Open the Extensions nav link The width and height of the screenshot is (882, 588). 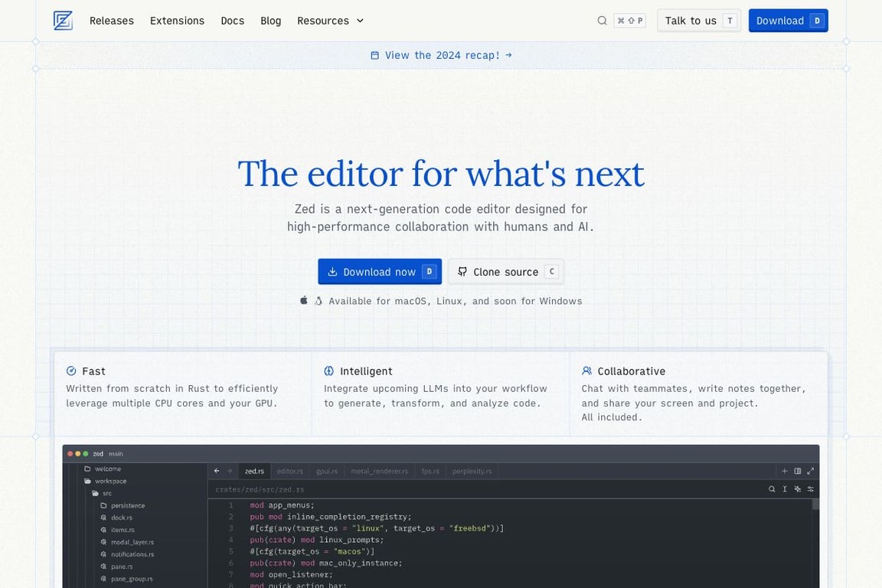coord(177,21)
